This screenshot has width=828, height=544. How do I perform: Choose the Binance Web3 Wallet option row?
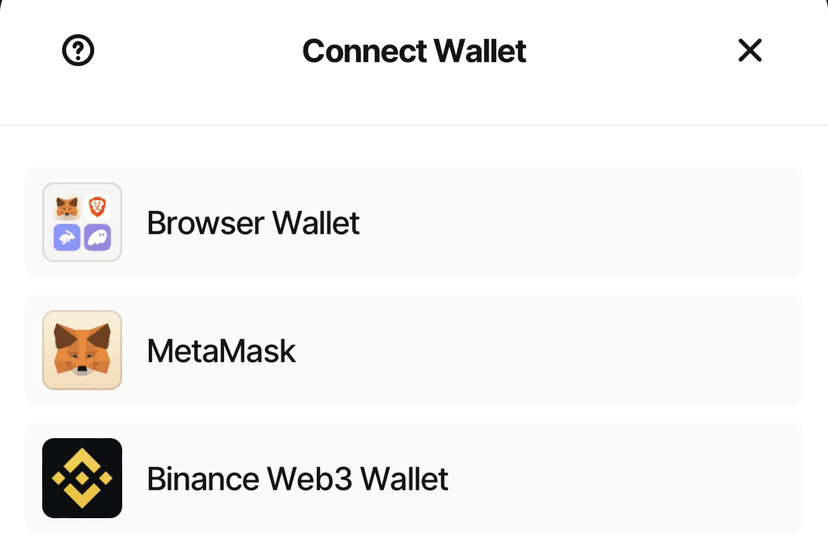414,478
